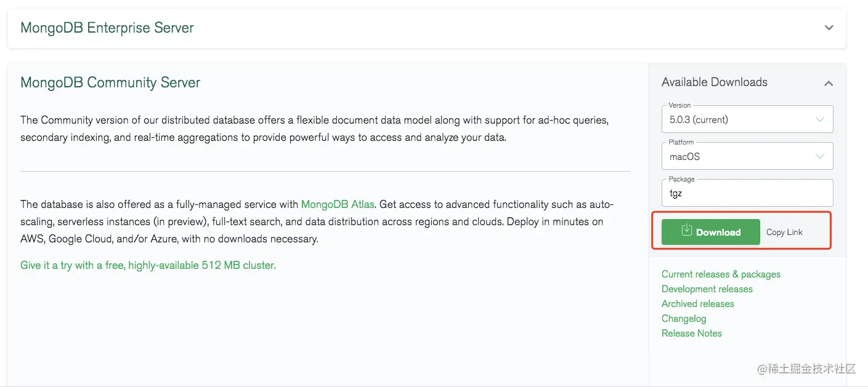Collapse the Available Downloads chevron
This screenshot has width=868, height=387.
[x=829, y=83]
